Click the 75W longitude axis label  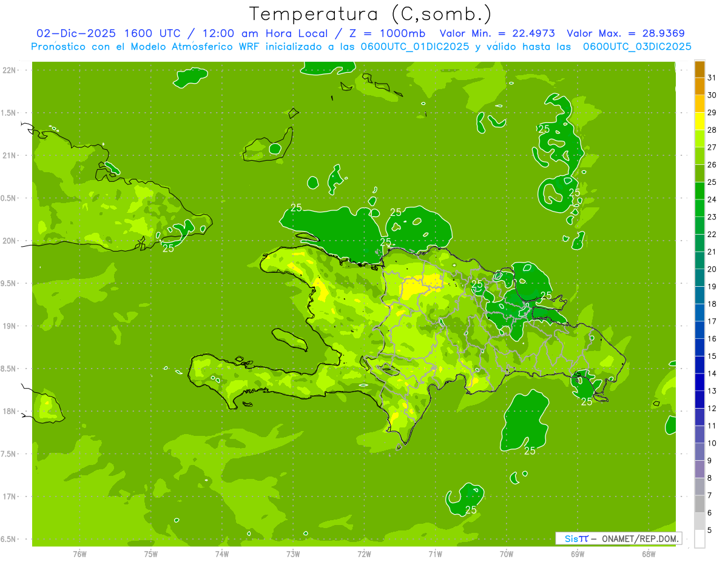click(151, 554)
